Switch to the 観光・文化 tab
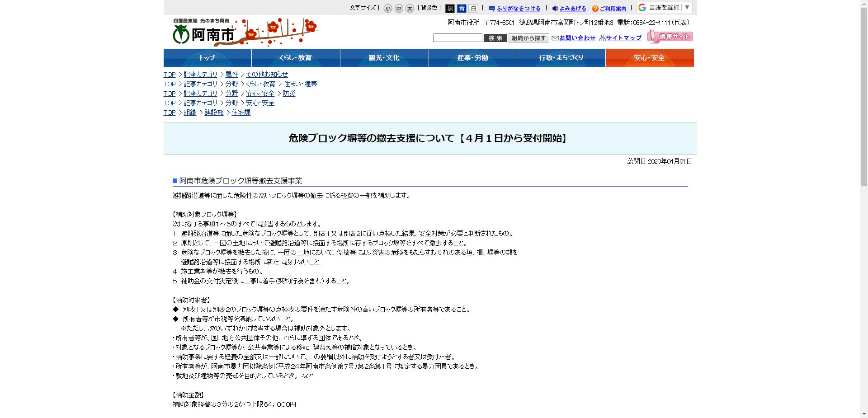Image resolution: width=868 pixels, height=418 pixels. coord(385,58)
